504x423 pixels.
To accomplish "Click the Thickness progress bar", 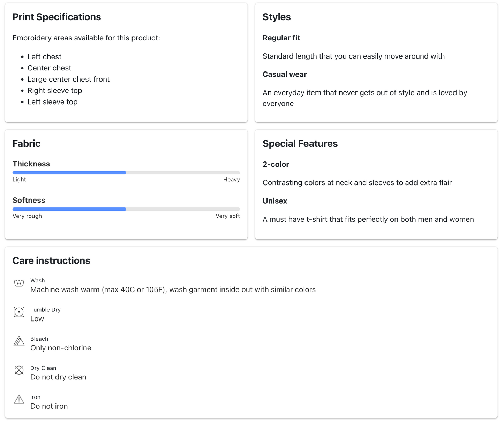I will [126, 173].
